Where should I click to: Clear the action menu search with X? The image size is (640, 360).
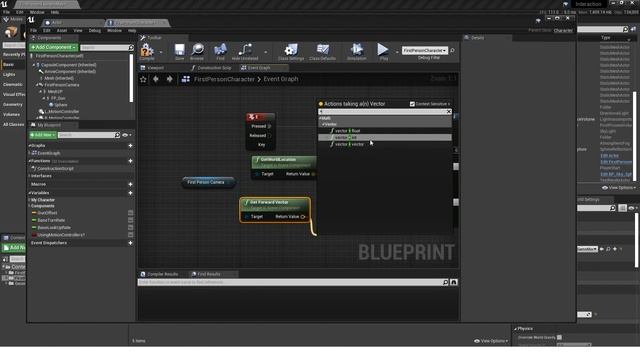click(449, 111)
